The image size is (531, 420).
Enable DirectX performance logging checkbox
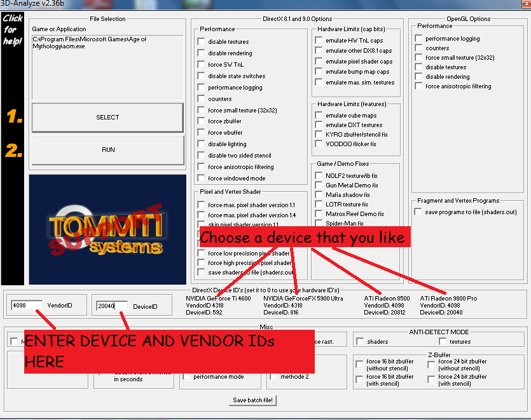pyautogui.click(x=201, y=87)
